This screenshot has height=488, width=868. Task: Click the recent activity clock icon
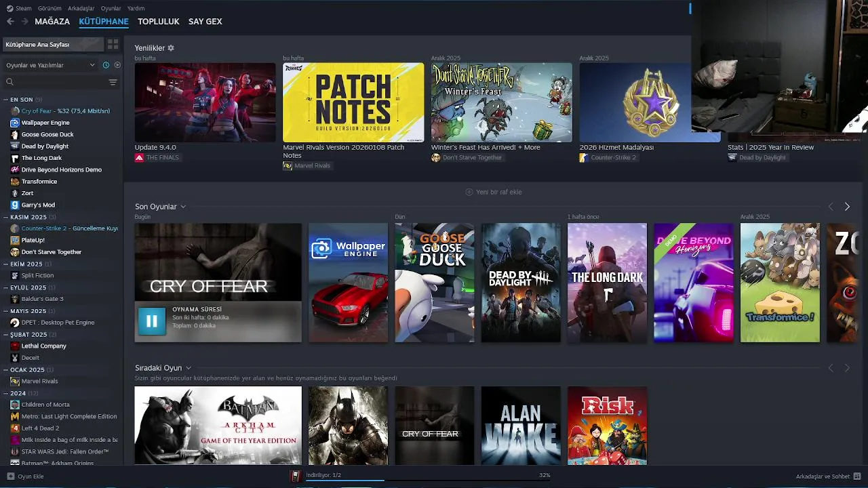pyautogui.click(x=106, y=65)
